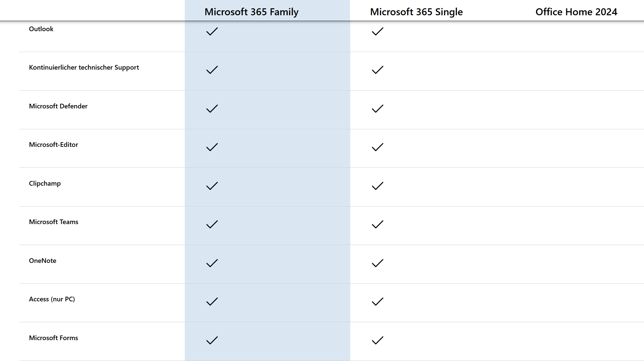Click Microsoft-Editor checkmark under 365 Family
This screenshot has height=361, width=644.
pos(212,147)
